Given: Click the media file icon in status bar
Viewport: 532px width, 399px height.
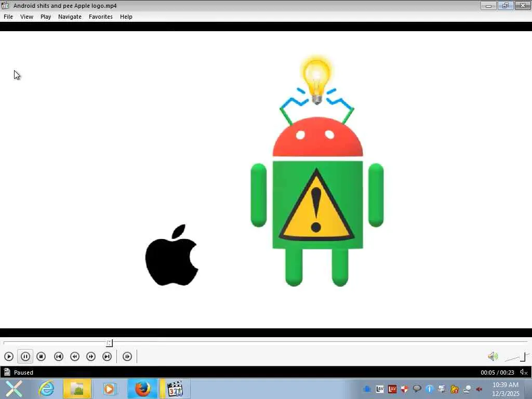Looking at the screenshot, I should pos(7,372).
